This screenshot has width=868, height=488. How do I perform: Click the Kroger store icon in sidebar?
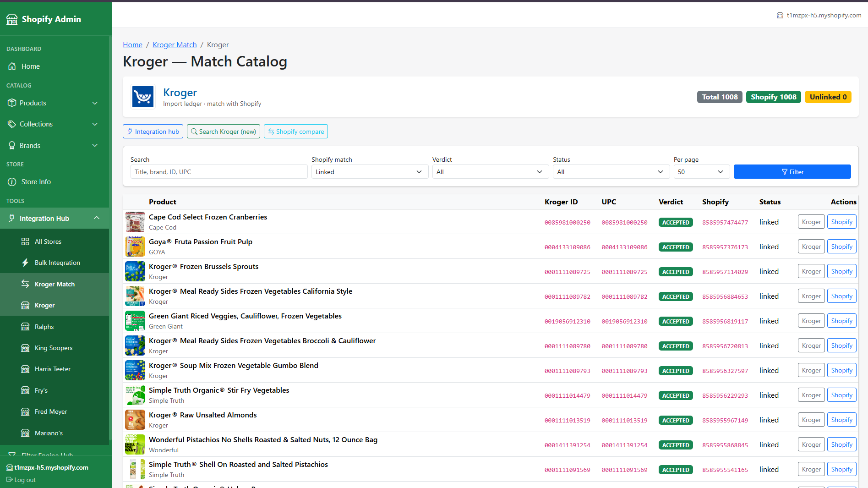[x=25, y=305]
